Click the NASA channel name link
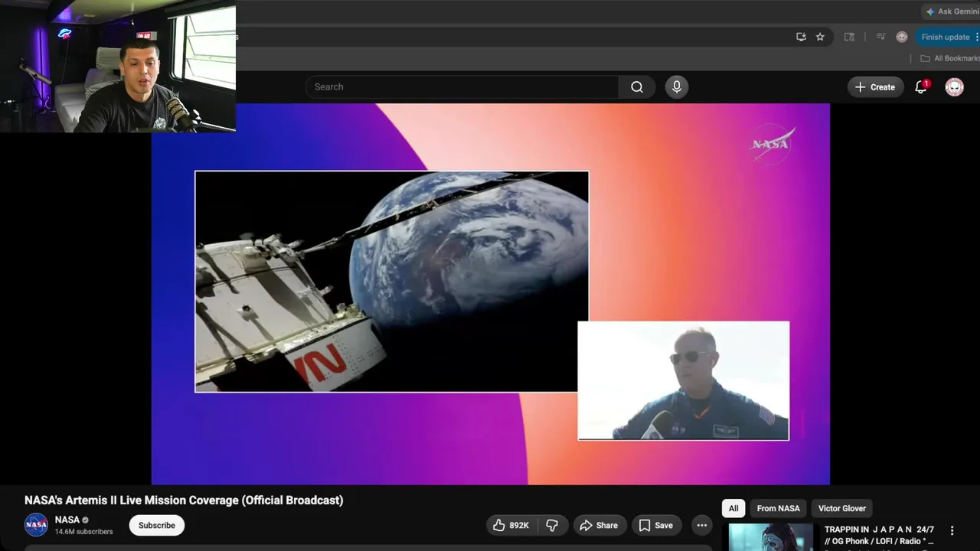980x551 pixels. point(67,520)
